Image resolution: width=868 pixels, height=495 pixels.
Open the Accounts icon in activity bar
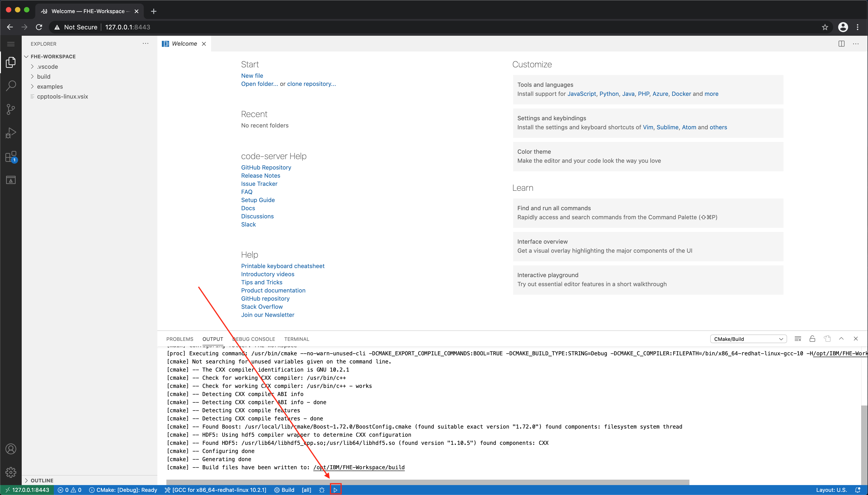(11, 449)
